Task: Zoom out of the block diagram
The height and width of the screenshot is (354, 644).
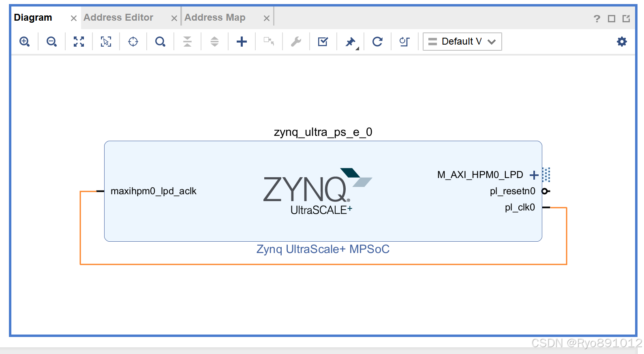Action: pos(51,41)
